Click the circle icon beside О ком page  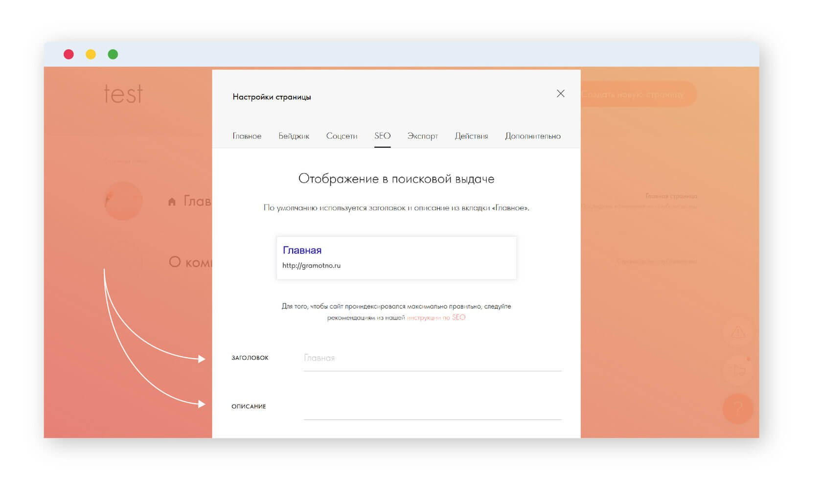(x=175, y=262)
